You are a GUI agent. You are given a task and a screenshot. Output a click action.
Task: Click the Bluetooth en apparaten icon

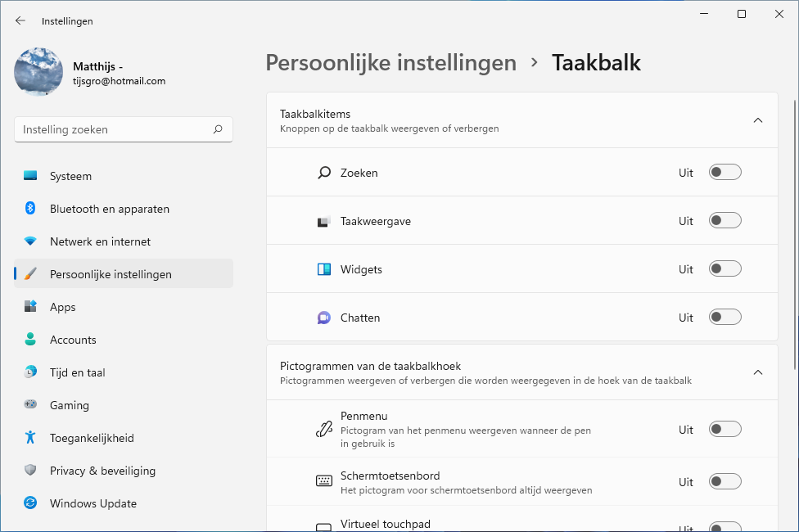coord(30,209)
